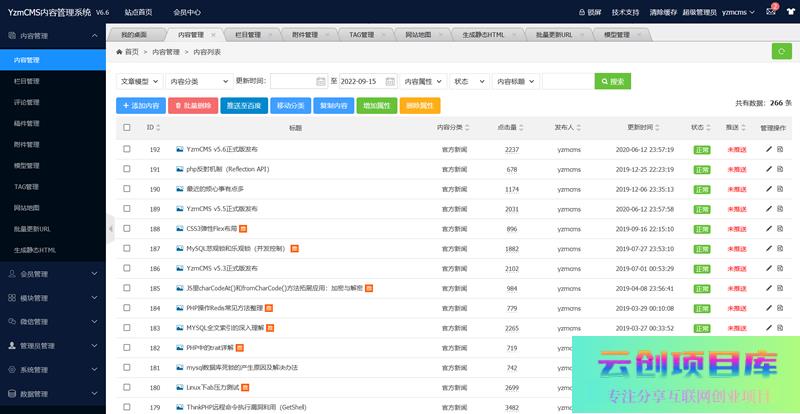Sort by the 点击量 column arrows
This screenshot has width=800, height=414.
pyautogui.click(x=521, y=128)
